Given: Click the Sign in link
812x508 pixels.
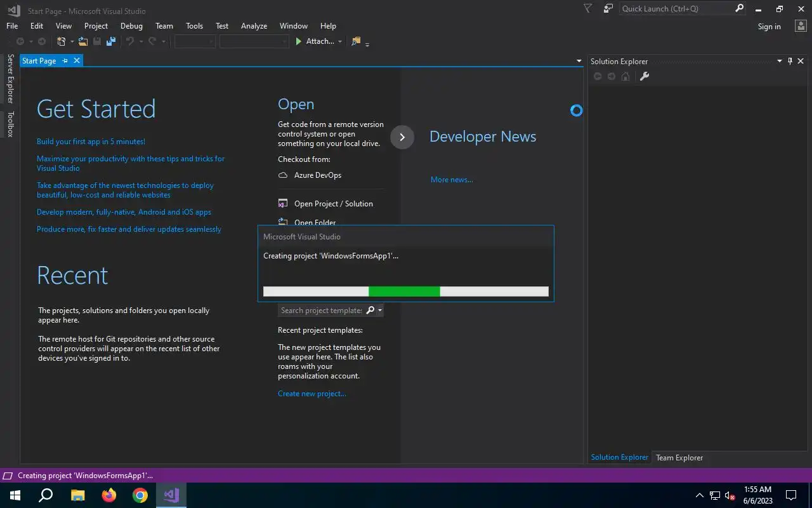Looking at the screenshot, I should coord(769,27).
